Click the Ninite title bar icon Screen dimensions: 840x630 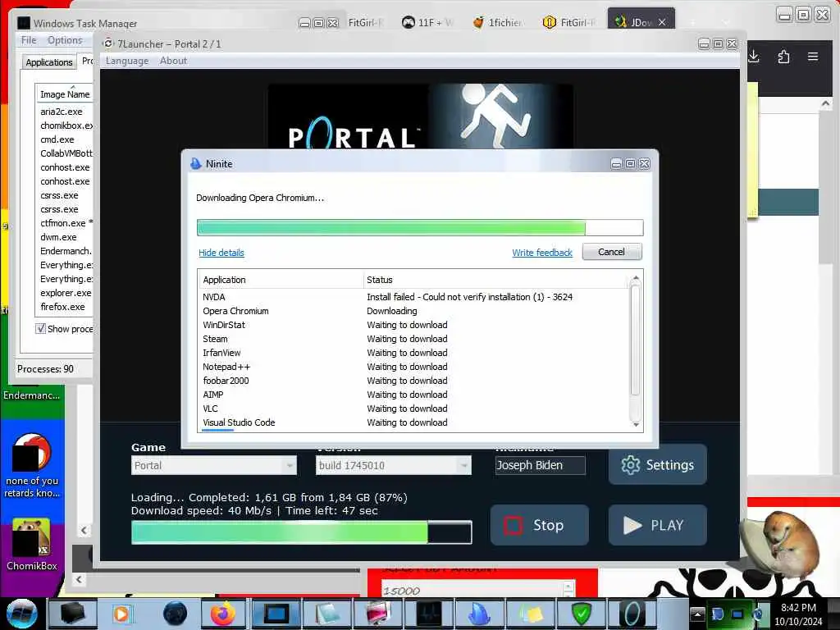[195, 163]
